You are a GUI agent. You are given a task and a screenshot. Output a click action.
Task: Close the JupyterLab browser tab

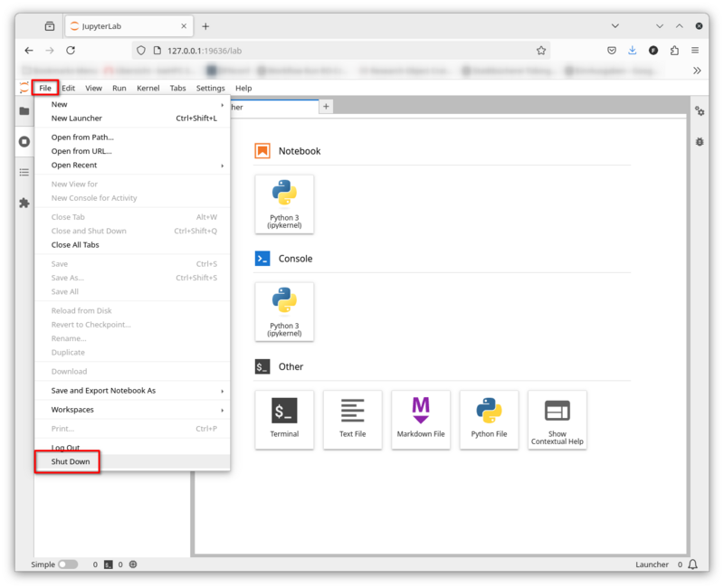[184, 26]
